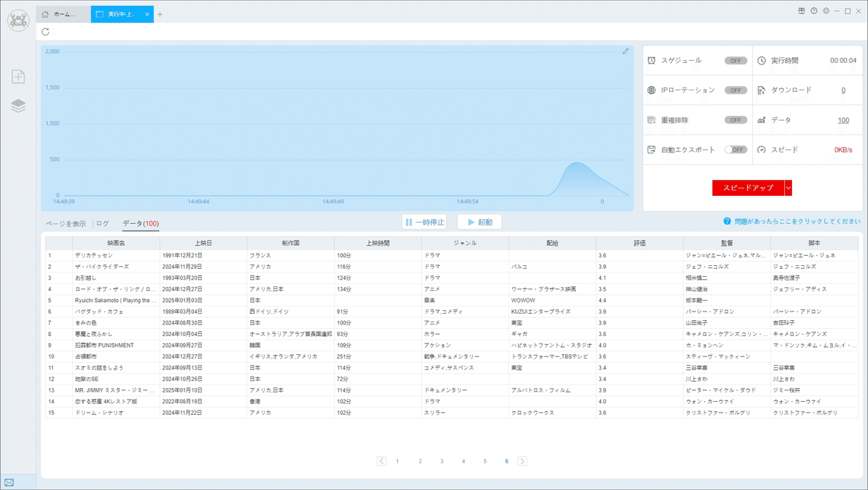Toggle the IPローテーション switch
The image size is (868, 490).
click(736, 90)
